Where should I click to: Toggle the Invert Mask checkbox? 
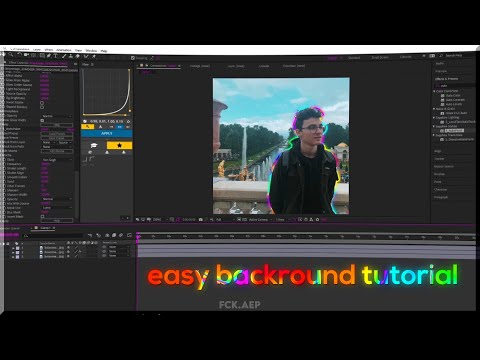42,216
